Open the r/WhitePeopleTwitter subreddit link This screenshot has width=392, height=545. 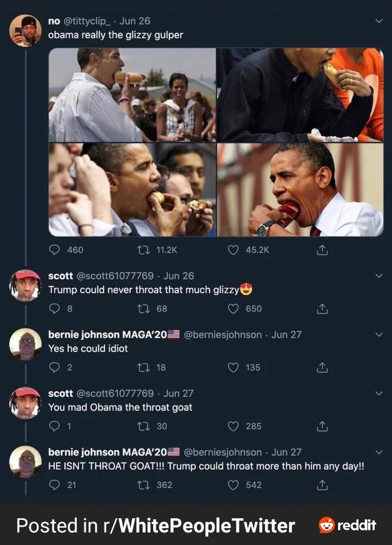pos(199,525)
